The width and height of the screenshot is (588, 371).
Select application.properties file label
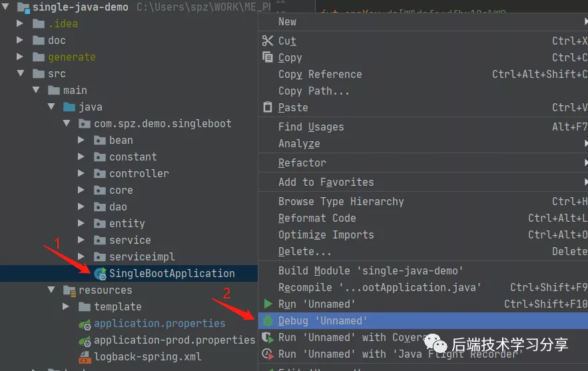pos(159,323)
